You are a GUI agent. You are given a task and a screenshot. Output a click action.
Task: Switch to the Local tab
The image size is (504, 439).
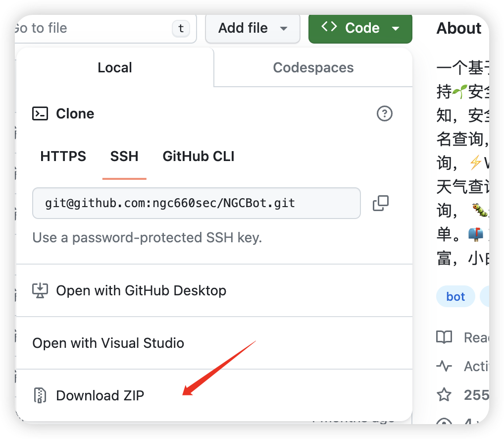[115, 67]
